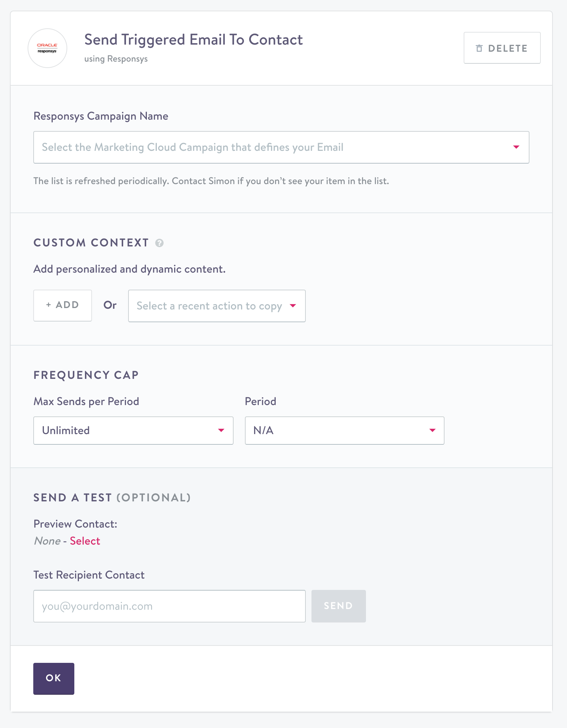This screenshot has width=567, height=728.
Task: Focus the Test Recipient Contact email field
Action: (x=169, y=606)
